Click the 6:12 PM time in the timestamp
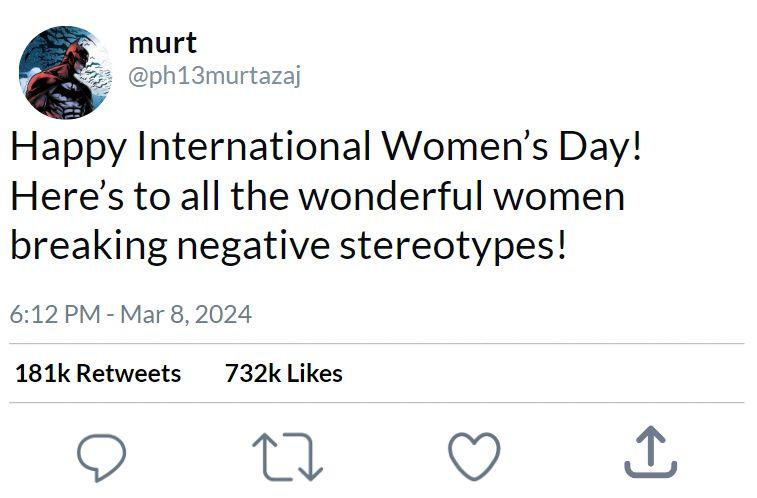 click(55, 315)
